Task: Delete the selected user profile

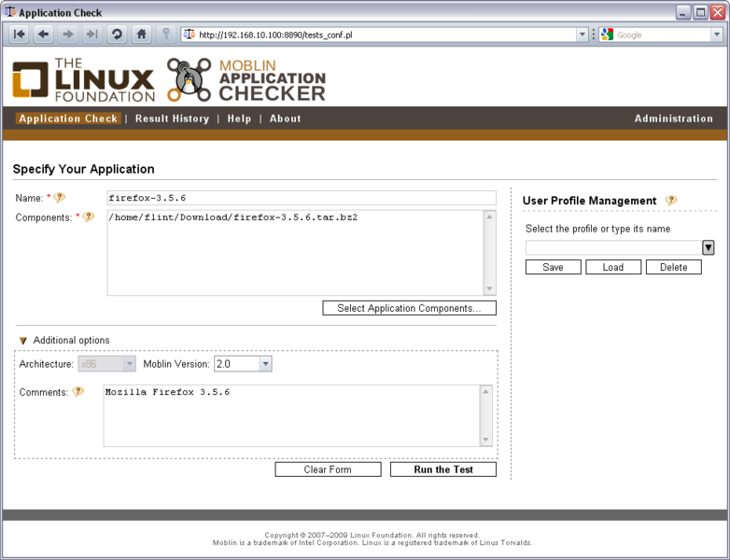Action: (x=674, y=267)
